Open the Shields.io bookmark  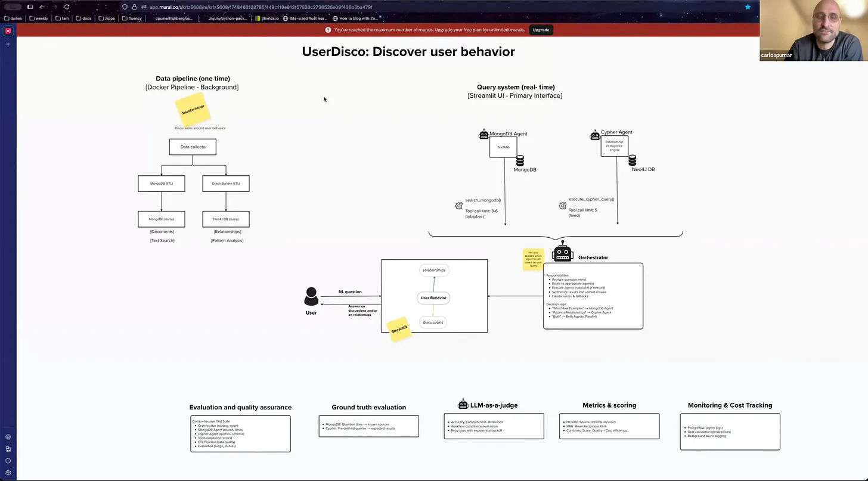pyautogui.click(x=268, y=18)
